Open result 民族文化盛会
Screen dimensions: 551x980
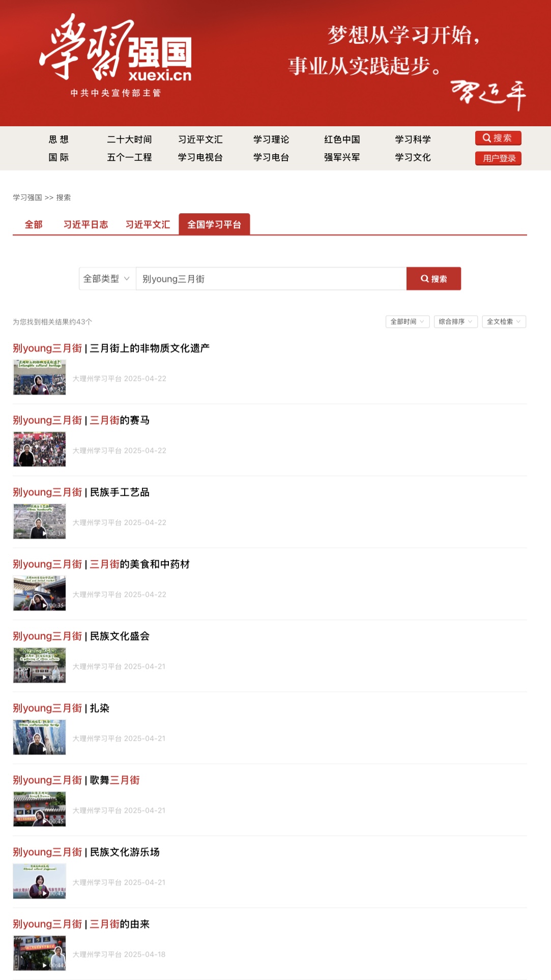point(81,636)
